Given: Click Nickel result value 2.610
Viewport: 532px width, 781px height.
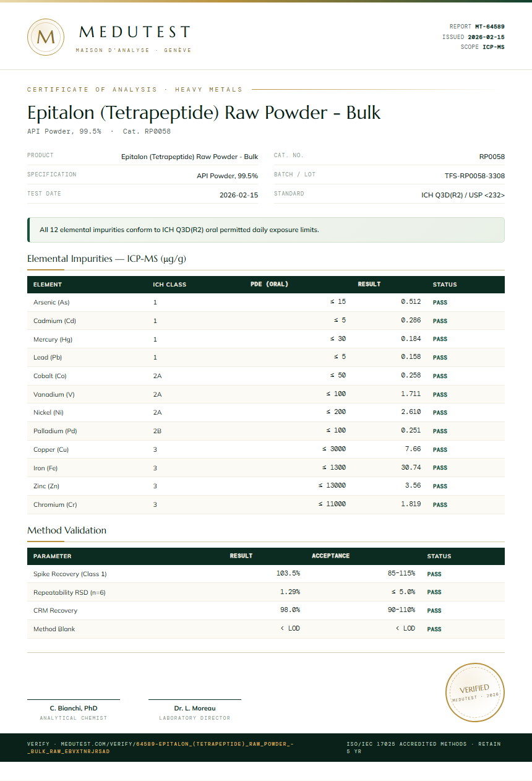Looking at the screenshot, I should (x=411, y=412).
